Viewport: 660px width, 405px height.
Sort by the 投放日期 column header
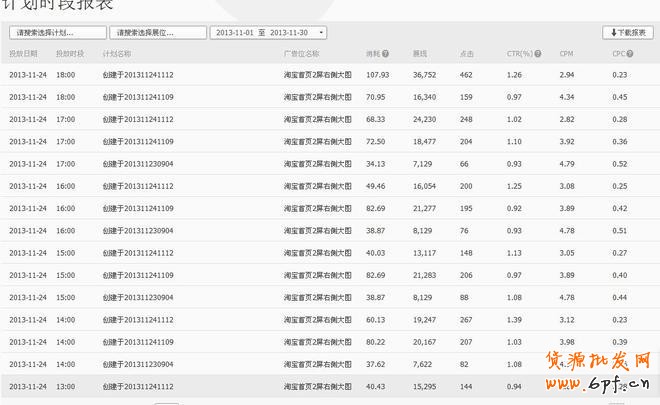pyautogui.click(x=23, y=53)
